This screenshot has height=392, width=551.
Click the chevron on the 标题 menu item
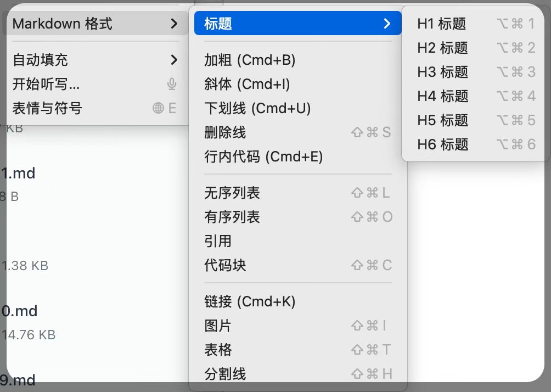pyautogui.click(x=387, y=24)
